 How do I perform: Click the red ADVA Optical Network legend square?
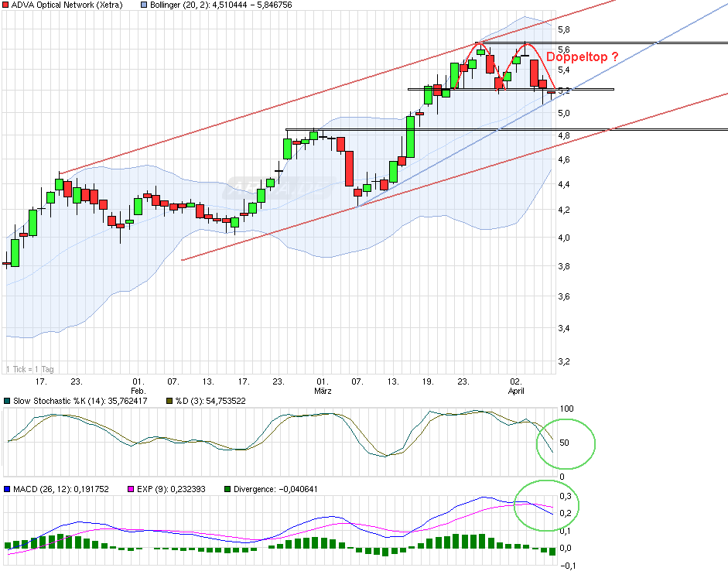click(x=6, y=6)
